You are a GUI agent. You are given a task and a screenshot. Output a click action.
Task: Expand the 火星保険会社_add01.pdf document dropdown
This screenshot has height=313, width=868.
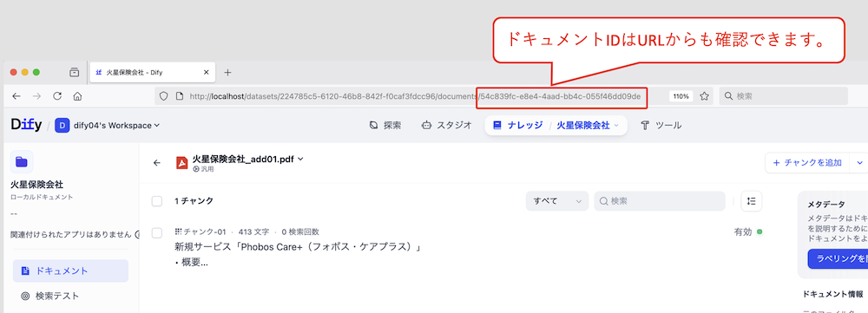pyautogui.click(x=300, y=160)
